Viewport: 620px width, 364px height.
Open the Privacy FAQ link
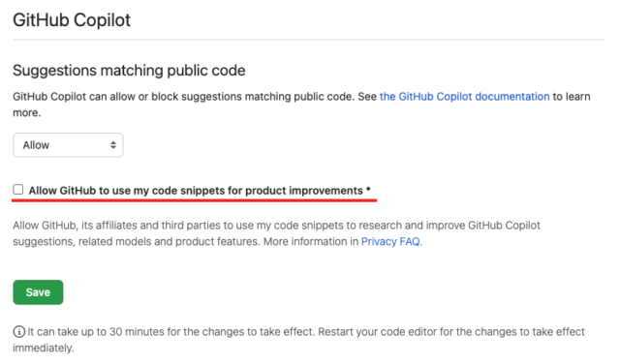[391, 241]
